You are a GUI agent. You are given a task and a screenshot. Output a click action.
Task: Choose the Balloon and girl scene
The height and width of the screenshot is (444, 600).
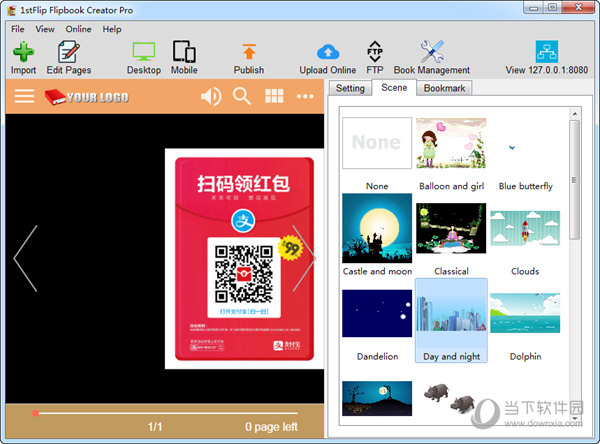[x=451, y=143]
